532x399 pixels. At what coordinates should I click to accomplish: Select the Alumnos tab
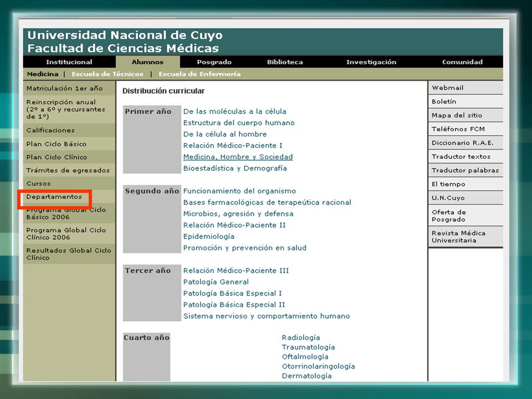tap(147, 62)
